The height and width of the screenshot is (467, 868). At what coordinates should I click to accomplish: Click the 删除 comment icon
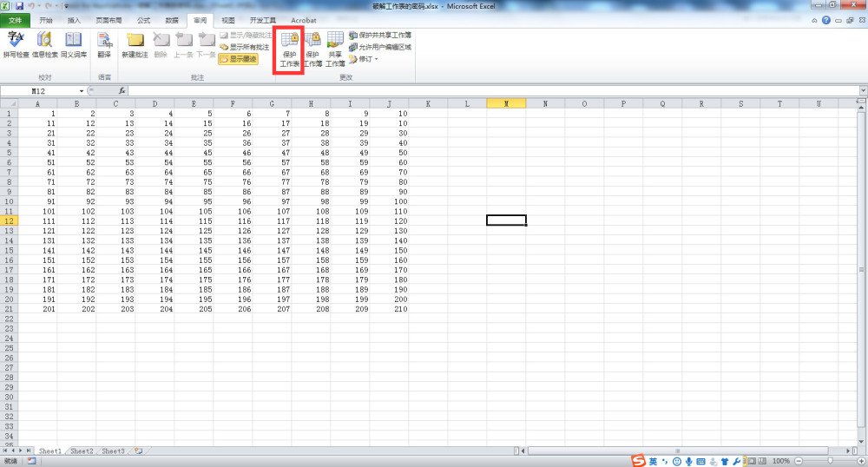(161, 40)
